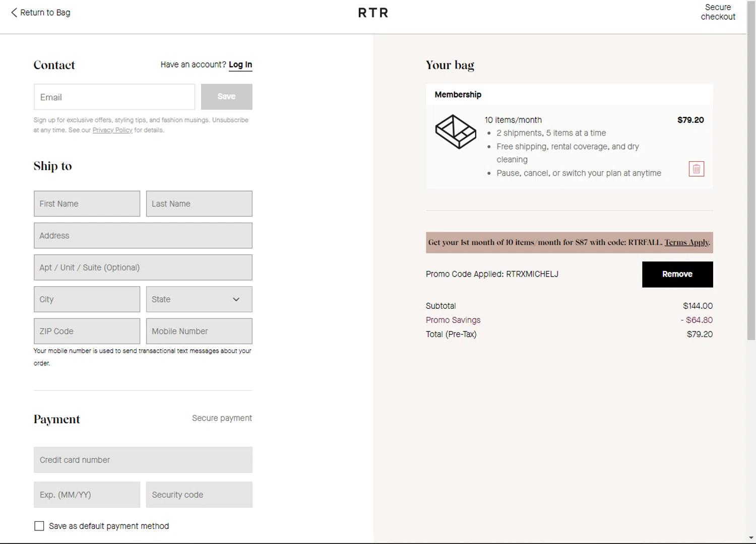Click the RTR logo
Viewport: 756px width, 544px height.
click(373, 13)
